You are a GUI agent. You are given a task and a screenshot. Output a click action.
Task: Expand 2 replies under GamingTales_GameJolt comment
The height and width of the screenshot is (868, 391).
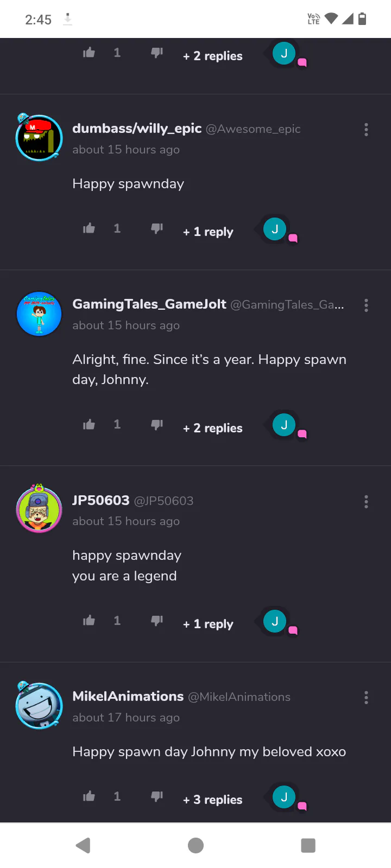[213, 428]
